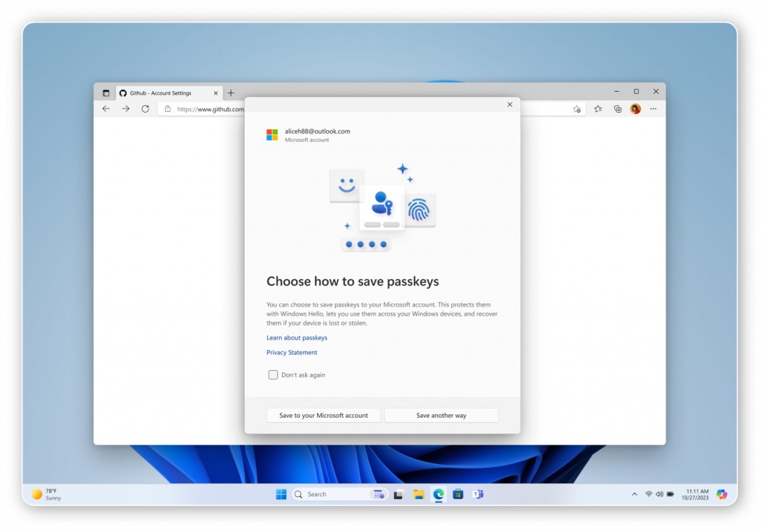Expand hidden system tray icons
Viewport: 764px width, 532px height.
tap(634, 494)
